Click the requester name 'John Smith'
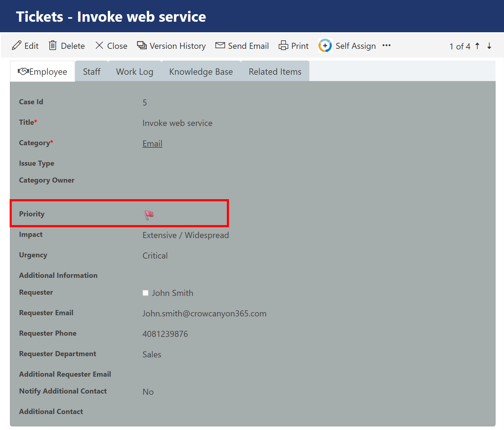The height and width of the screenshot is (430, 504). pyautogui.click(x=172, y=293)
